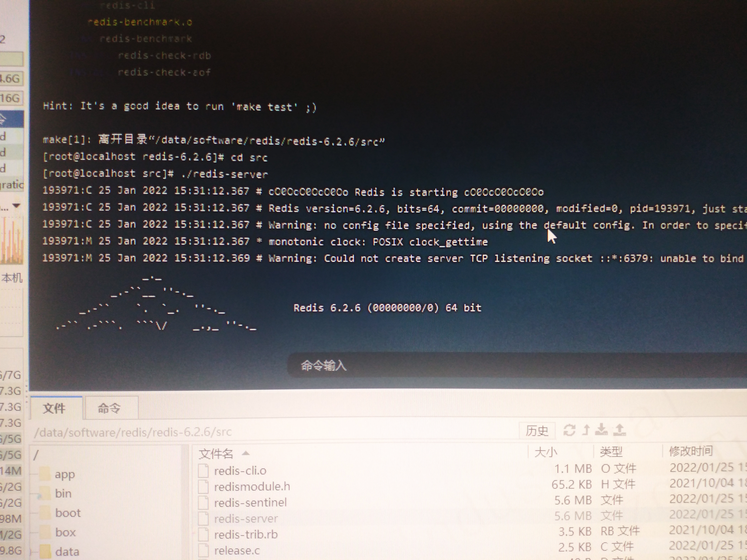Image resolution: width=747 pixels, height=560 pixels.
Task: Click the file icon next to redis-trib.rb
Action: tap(203, 534)
